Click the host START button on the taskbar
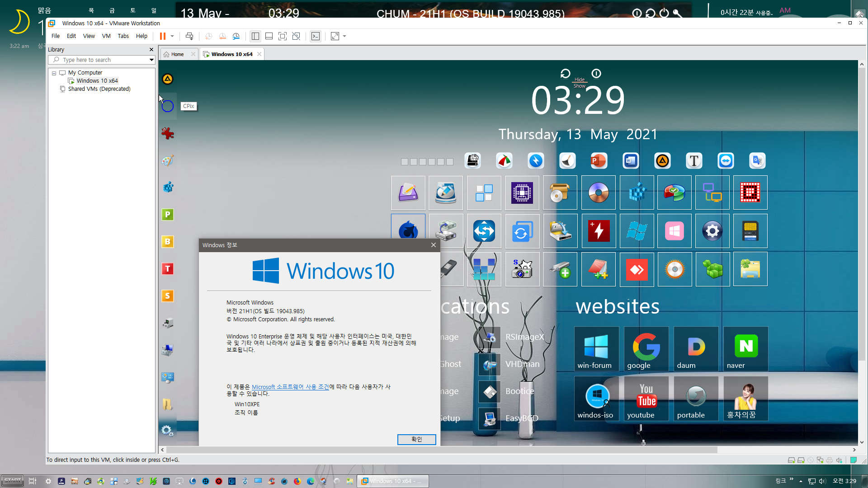Image resolution: width=868 pixels, height=488 pixels. click(x=12, y=481)
